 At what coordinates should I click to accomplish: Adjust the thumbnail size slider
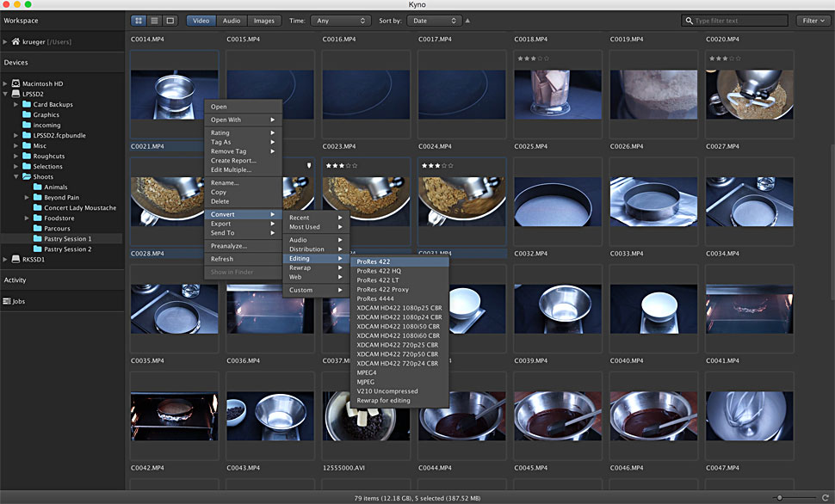point(780,497)
